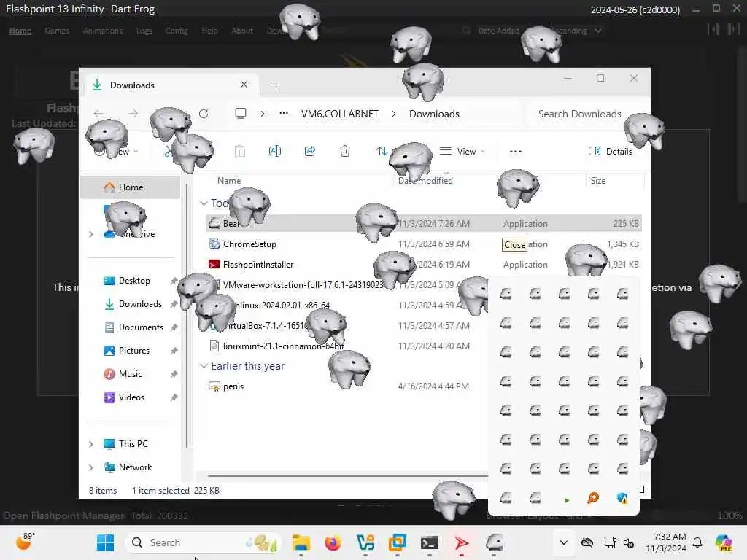Viewport: 747px width, 560px height.
Task: Select Network in the sidebar
Action: [135, 467]
